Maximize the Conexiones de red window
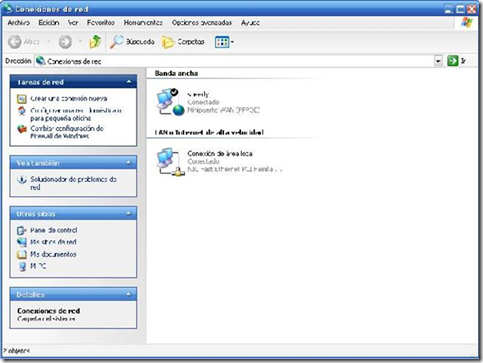 click(460, 9)
